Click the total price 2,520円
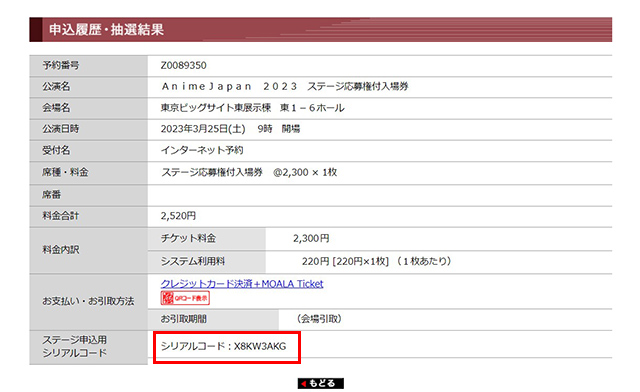 point(178,216)
